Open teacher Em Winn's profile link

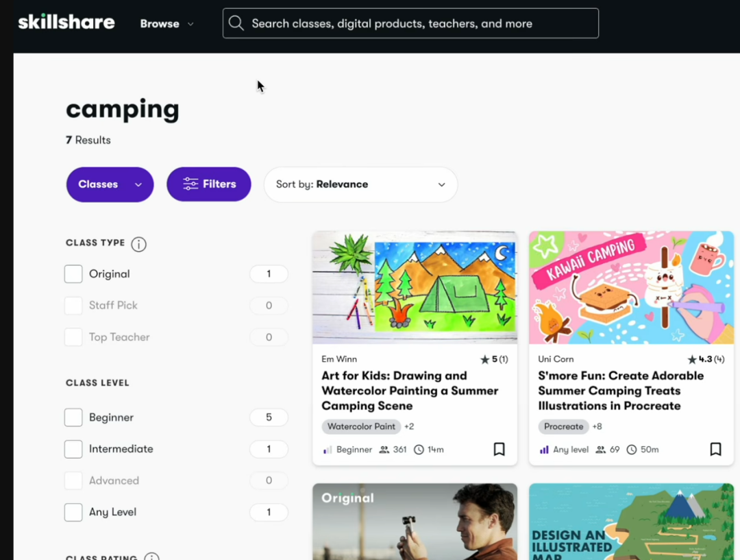pyautogui.click(x=339, y=359)
